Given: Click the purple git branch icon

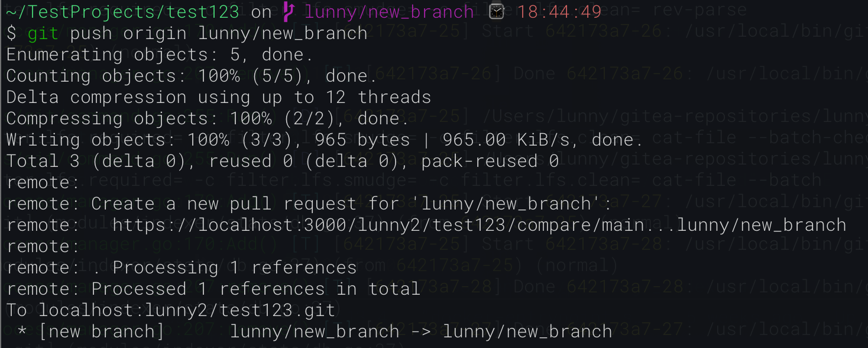Looking at the screenshot, I should [x=288, y=11].
